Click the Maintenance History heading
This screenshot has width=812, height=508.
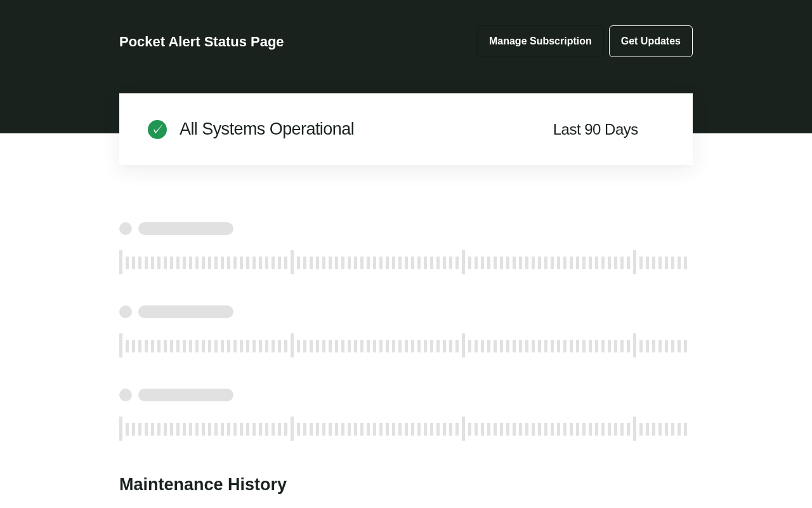click(203, 485)
